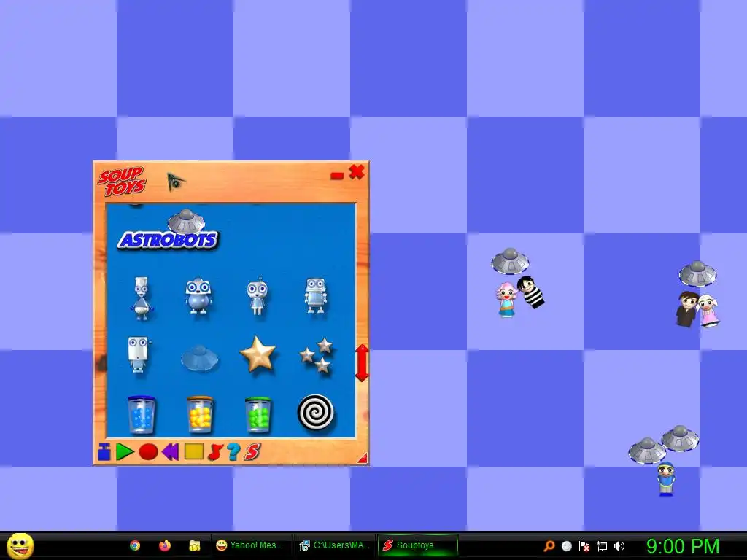Launch Firefox from the taskbar
Image resolution: width=747 pixels, height=560 pixels.
click(165, 545)
